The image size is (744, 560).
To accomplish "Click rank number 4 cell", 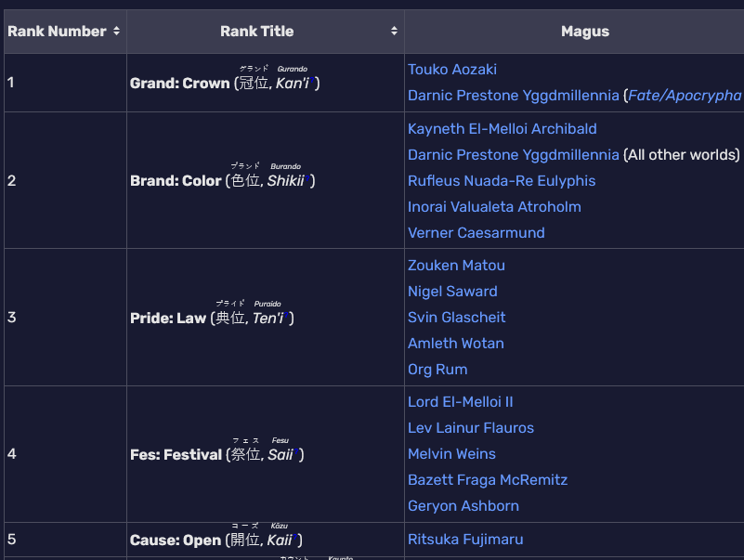I will [x=65, y=454].
